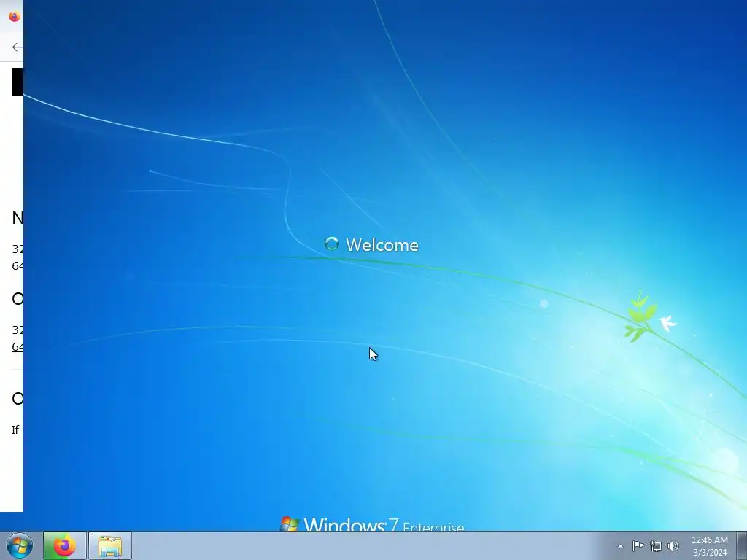Show hidden tray icons arrow
This screenshot has width=747, height=560.
tap(620, 546)
